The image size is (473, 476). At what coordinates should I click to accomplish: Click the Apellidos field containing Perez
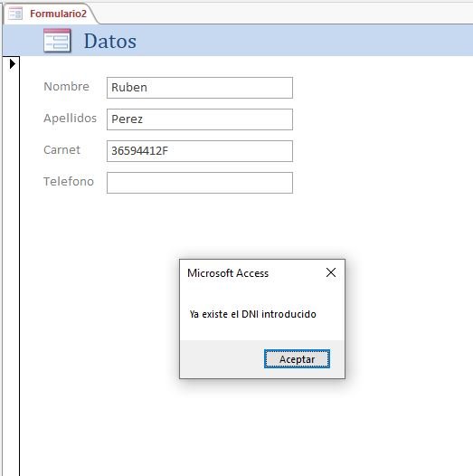tap(200, 119)
